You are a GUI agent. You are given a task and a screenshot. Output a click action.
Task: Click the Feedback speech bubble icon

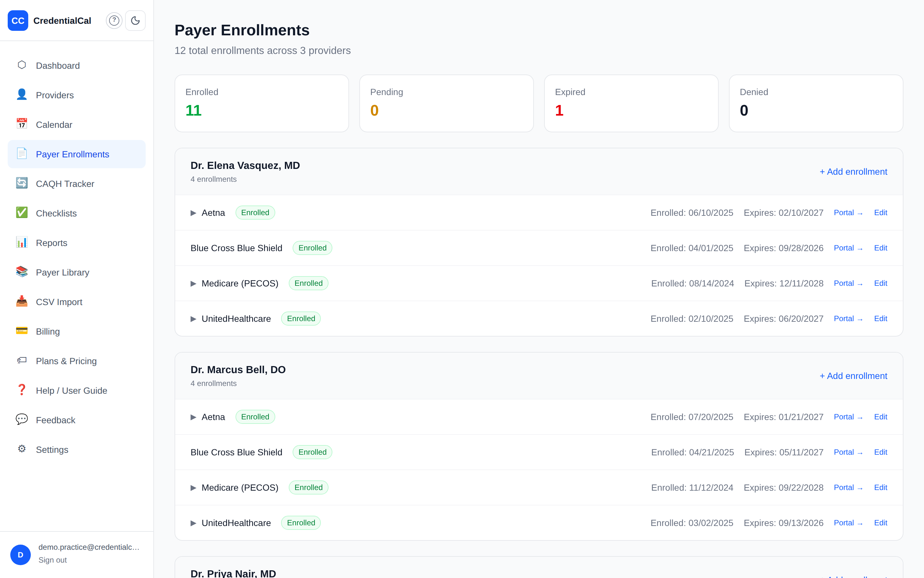click(22, 419)
